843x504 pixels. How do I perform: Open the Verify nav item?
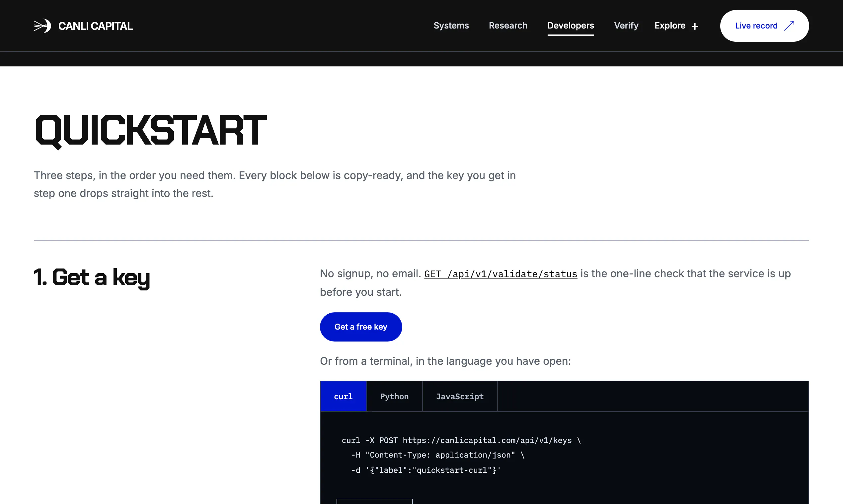tap(626, 26)
